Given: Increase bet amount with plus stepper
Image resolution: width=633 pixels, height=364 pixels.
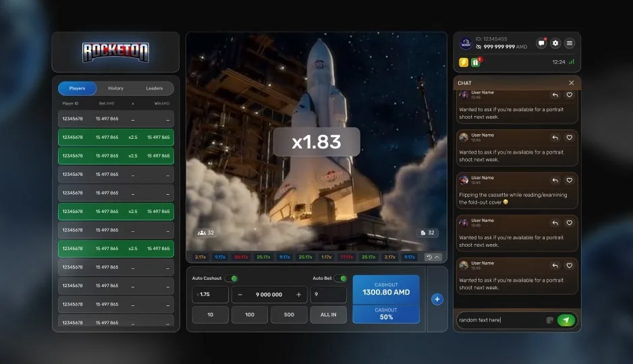Looking at the screenshot, I should pyautogui.click(x=298, y=295).
